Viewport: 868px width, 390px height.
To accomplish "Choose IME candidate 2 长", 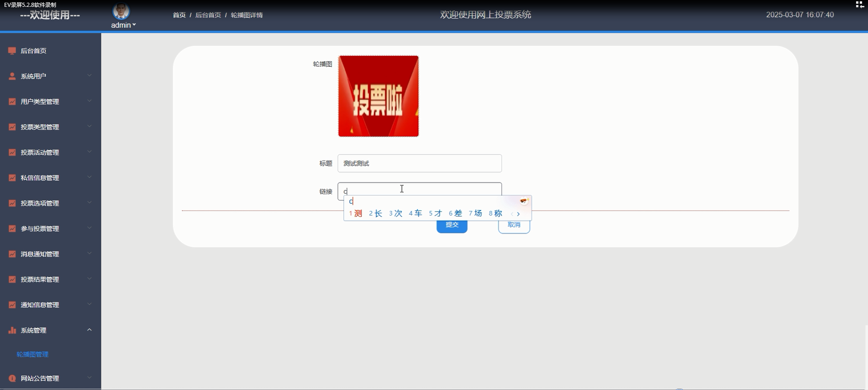I will click(x=375, y=213).
